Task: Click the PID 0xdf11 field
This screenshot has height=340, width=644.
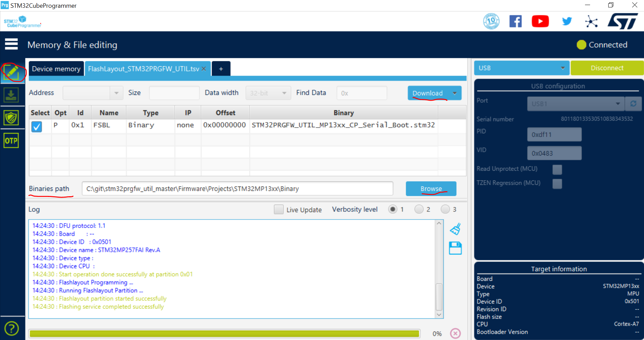Action: click(x=554, y=134)
